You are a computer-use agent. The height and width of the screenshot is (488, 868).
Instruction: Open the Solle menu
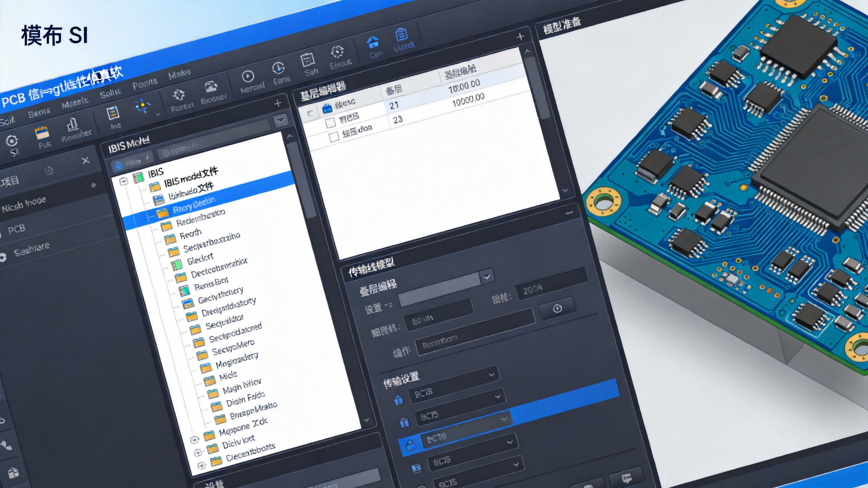click(x=110, y=93)
